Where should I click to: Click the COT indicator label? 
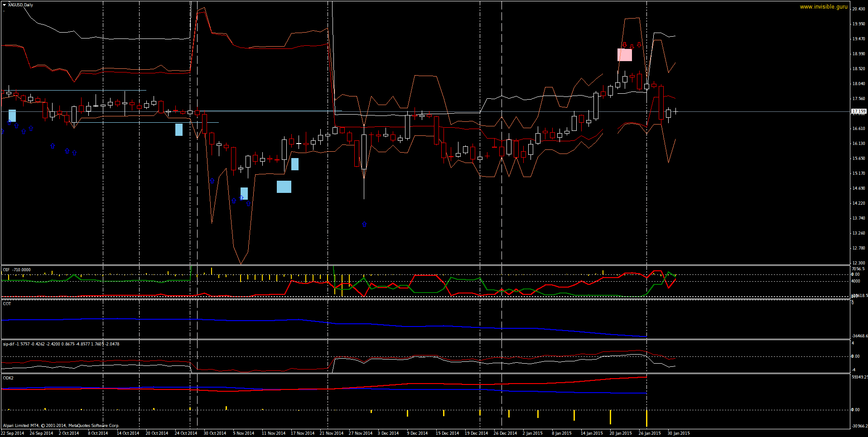[x=7, y=304]
